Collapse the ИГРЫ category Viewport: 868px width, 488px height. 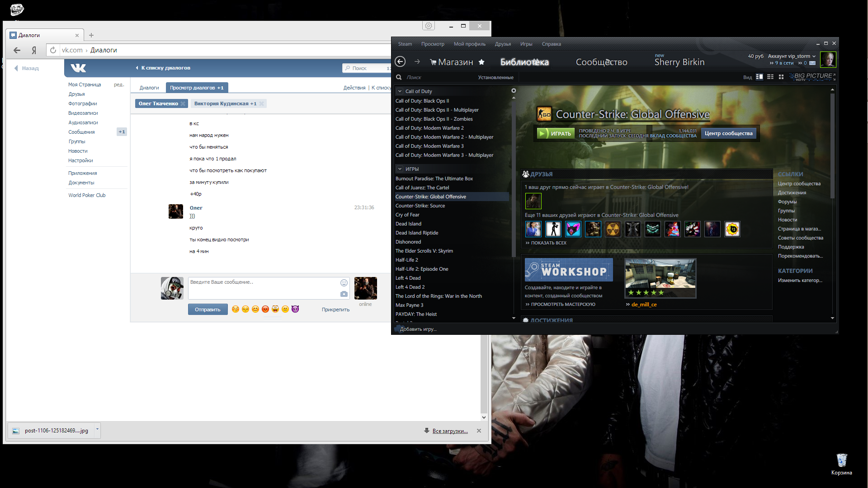click(x=400, y=169)
